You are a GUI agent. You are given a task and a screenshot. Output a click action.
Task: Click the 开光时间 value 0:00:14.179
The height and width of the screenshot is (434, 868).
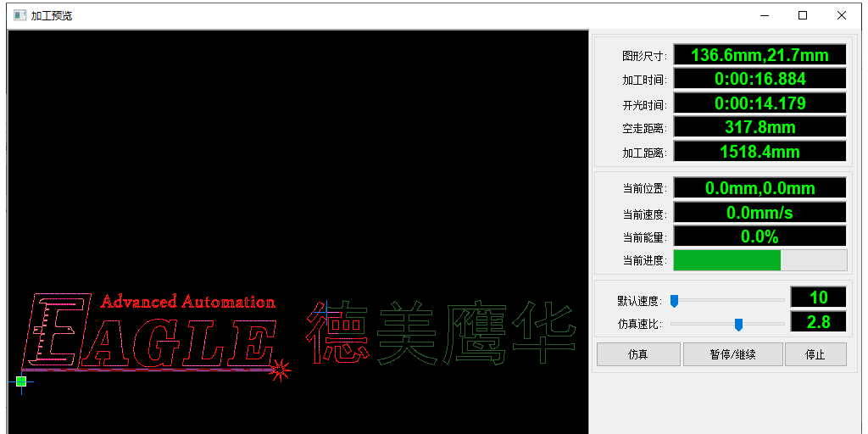pos(759,103)
